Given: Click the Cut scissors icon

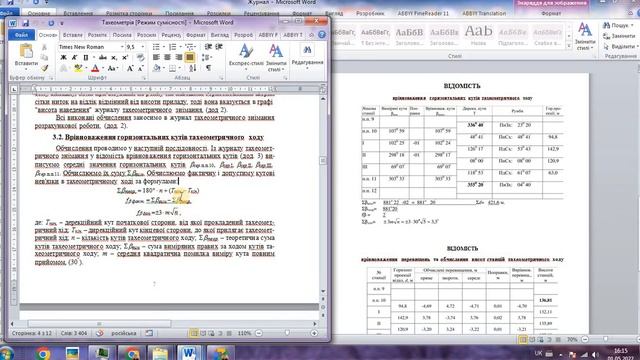Looking at the screenshot, I should pyautogui.click(x=44, y=47).
